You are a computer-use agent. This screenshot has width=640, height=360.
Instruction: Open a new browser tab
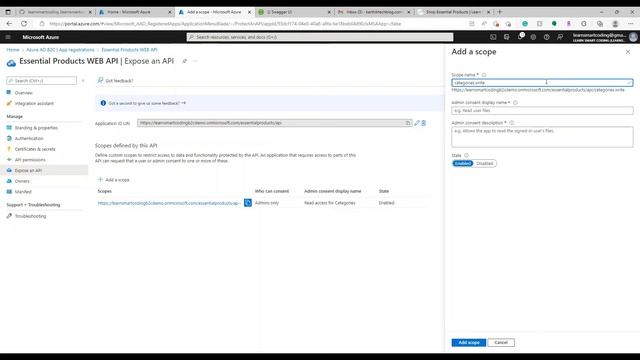click(500, 12)
